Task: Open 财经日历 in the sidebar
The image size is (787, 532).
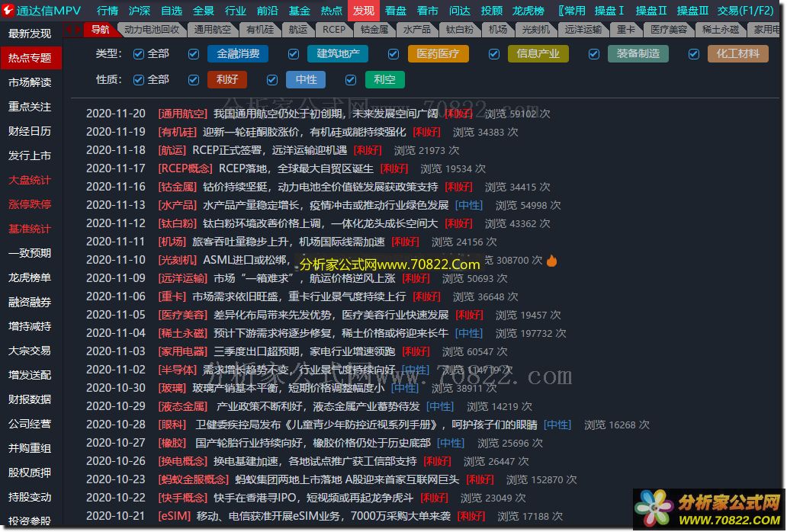Action: click(x=30, y=131)
